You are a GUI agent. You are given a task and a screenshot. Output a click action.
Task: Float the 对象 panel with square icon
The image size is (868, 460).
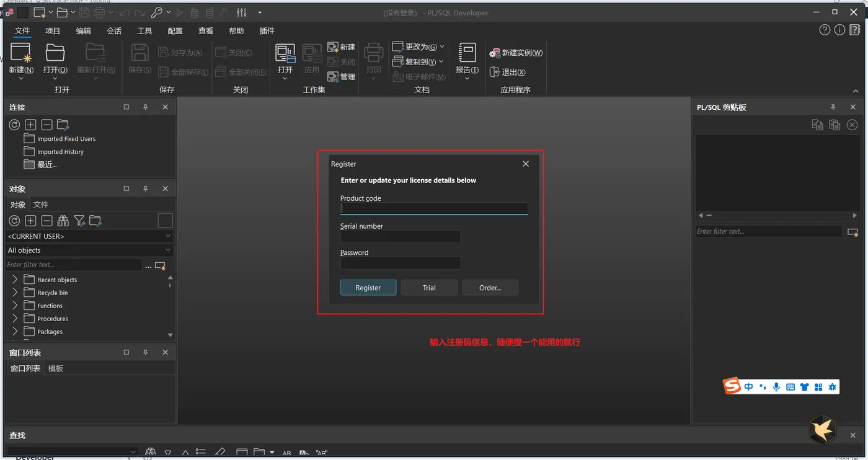126,189
